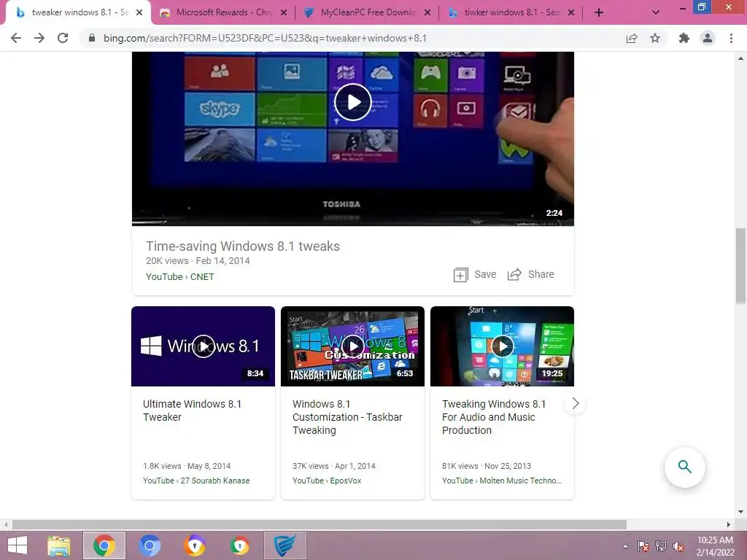Play Ultimate Windows 8.1 Tweaker thumbnail

pyautogui.click(x=204, y=346)
